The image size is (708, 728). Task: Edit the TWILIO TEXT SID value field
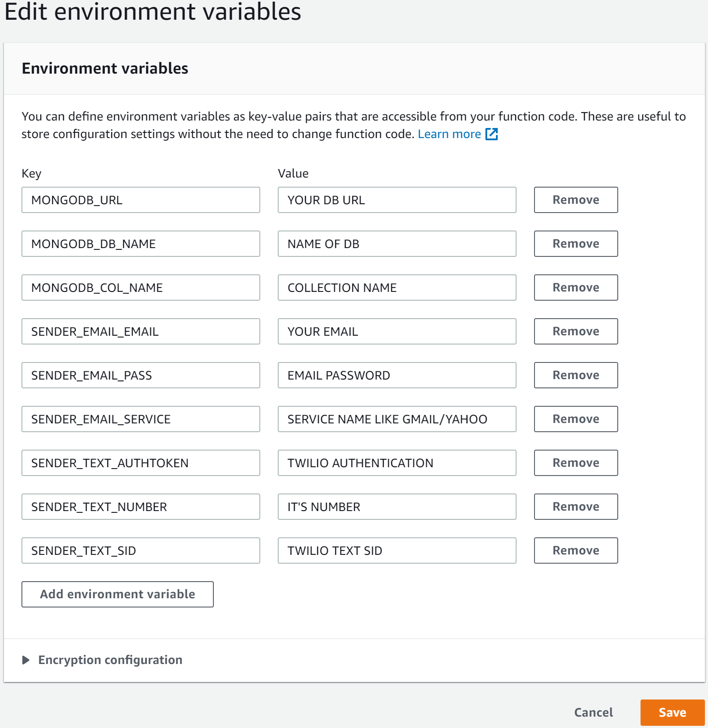click(x=396, y=550)
